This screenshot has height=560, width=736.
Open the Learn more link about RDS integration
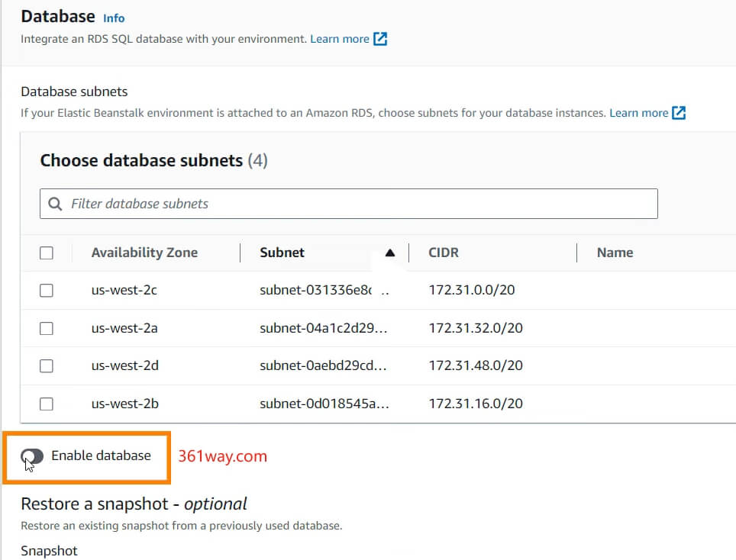341,38
